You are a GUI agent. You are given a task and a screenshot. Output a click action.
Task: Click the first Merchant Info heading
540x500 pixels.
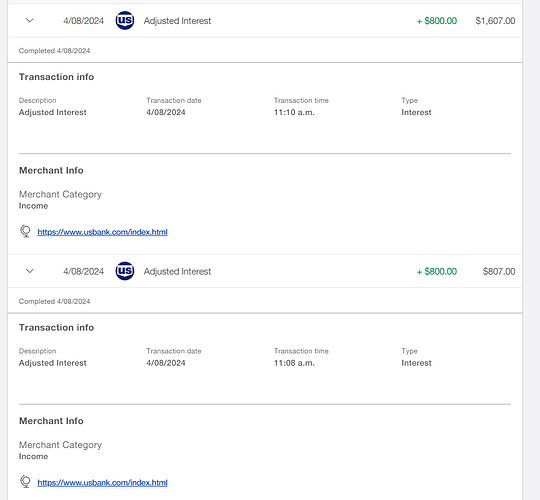tap(51, 170)
